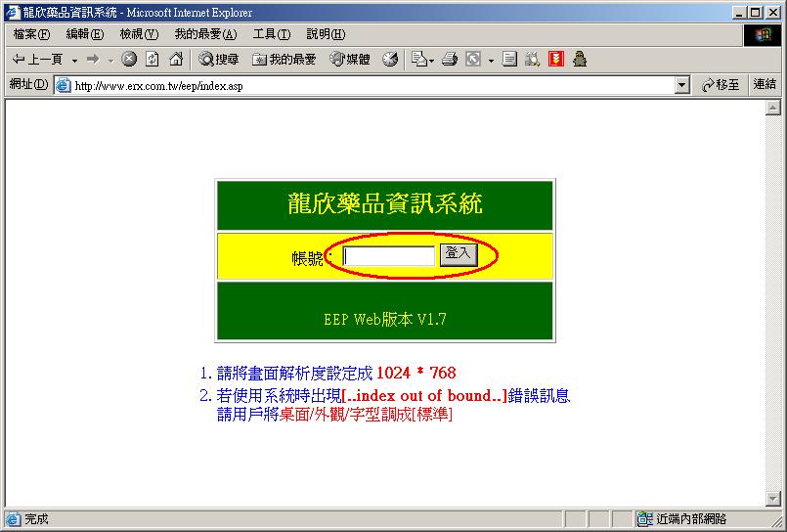The width and height of the screenshot is (787, 532).
Task: Click the status bar IE page icon
Action: point(13,519)
